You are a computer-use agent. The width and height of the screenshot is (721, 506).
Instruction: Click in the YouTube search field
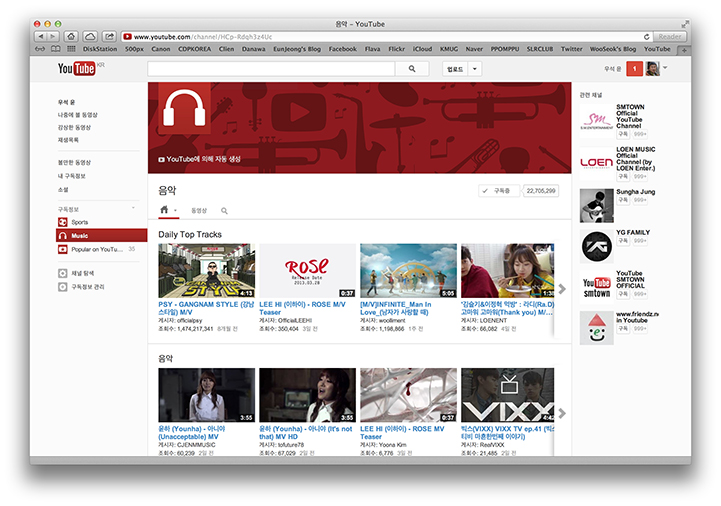[x=271, y=69]
